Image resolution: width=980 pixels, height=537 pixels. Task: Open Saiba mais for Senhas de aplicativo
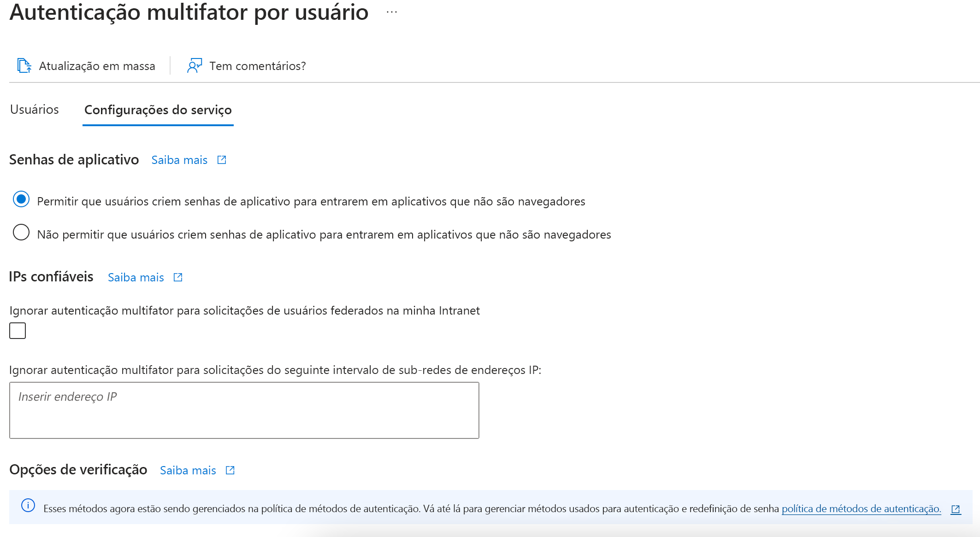(x=179, y=160)
